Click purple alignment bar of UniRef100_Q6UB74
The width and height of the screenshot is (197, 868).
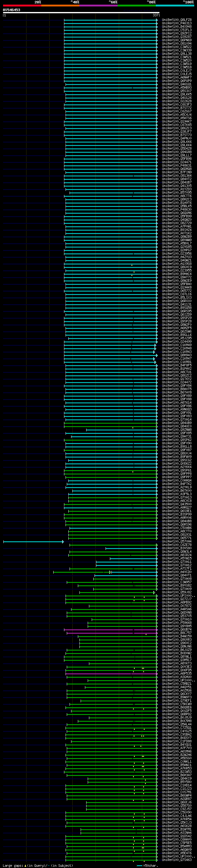(111, 630)
